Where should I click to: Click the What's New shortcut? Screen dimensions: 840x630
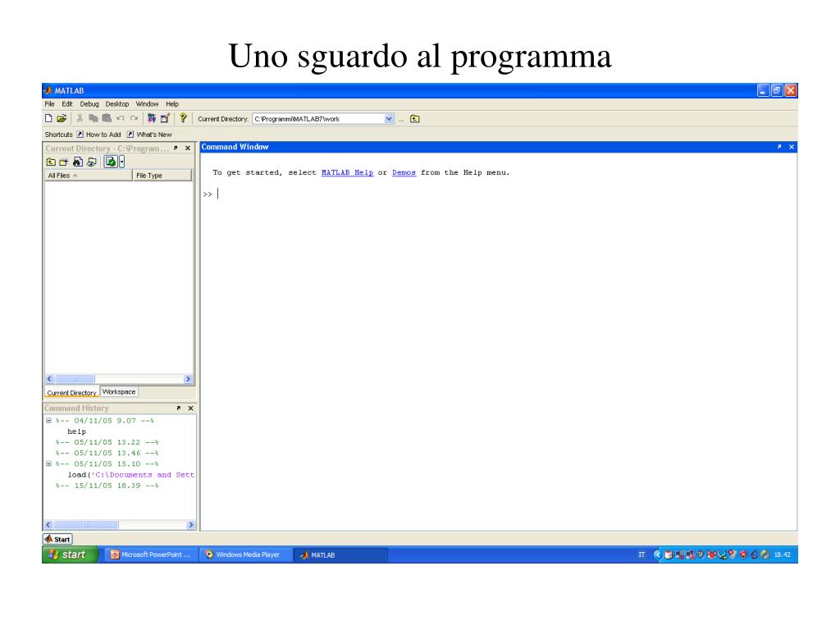[149, 135]
